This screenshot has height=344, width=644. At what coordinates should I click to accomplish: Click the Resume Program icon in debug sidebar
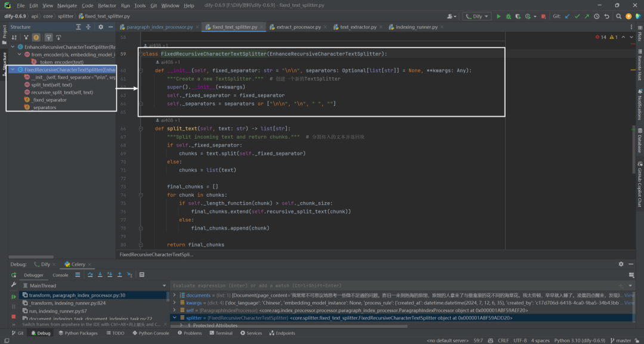[14, 296]
